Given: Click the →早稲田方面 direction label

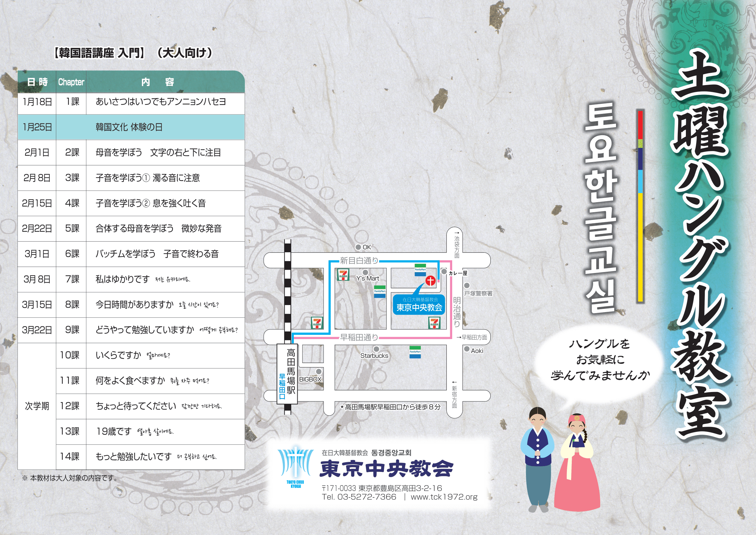Looking at the screenshot, I should pos(472,337).
